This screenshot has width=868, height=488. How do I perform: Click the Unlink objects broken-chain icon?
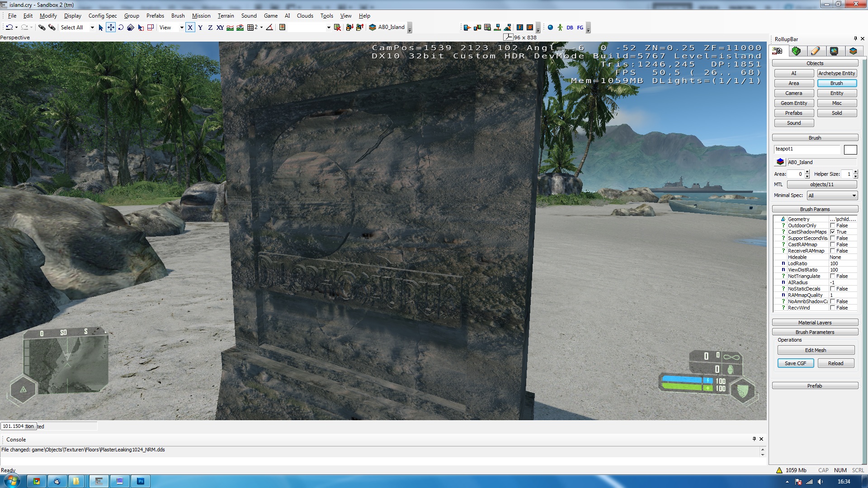coord(52,28)
